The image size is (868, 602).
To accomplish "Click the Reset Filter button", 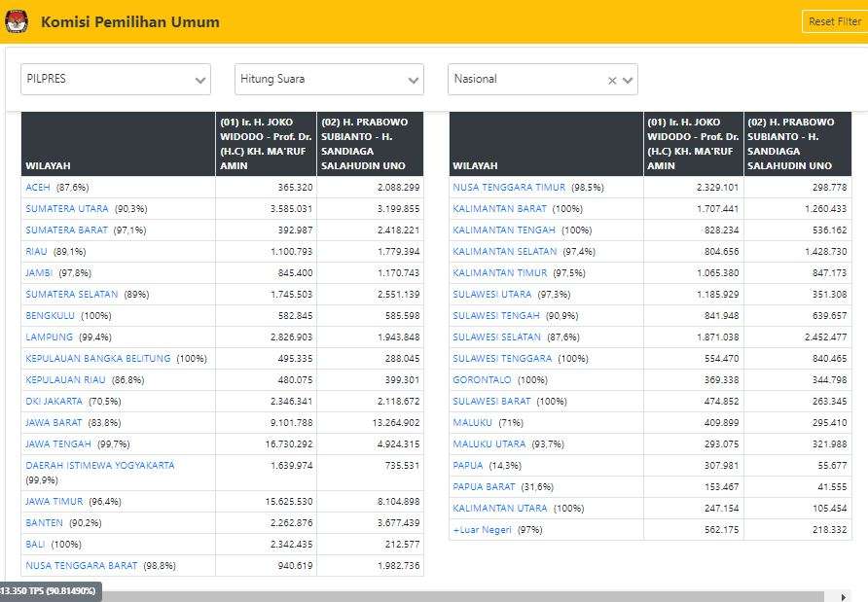I will pyautogui.click(x=834, y=21).
